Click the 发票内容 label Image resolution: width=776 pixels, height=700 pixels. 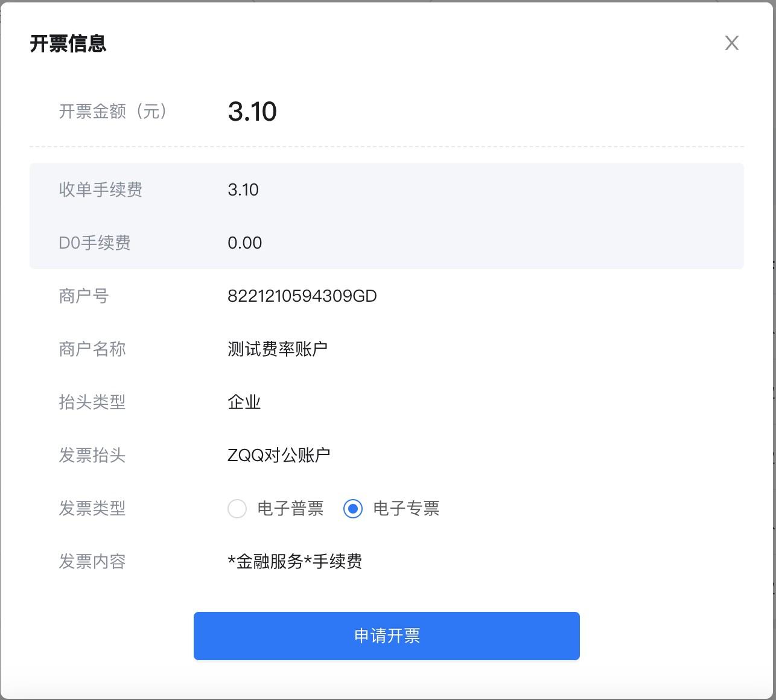(x=92, y=561)
